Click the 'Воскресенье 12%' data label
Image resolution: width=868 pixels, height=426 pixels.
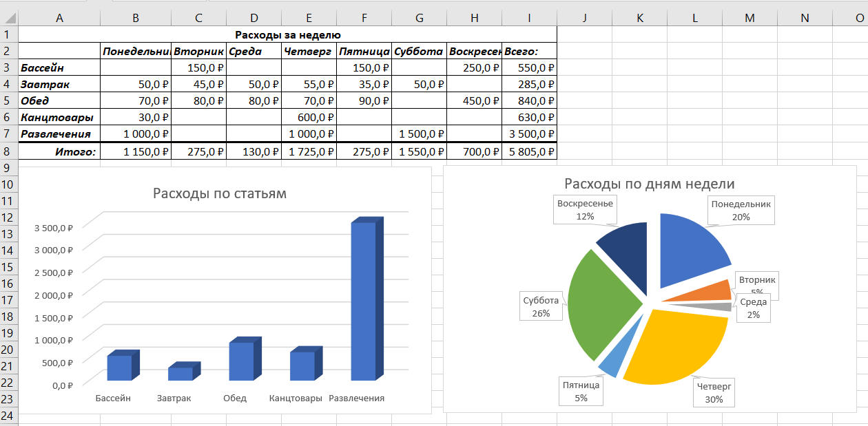tap(585, 210)
